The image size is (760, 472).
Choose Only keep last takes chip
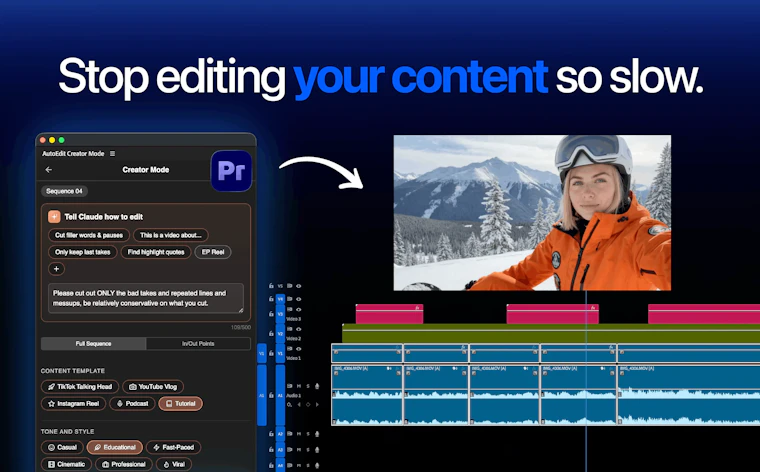pos(82,252)
